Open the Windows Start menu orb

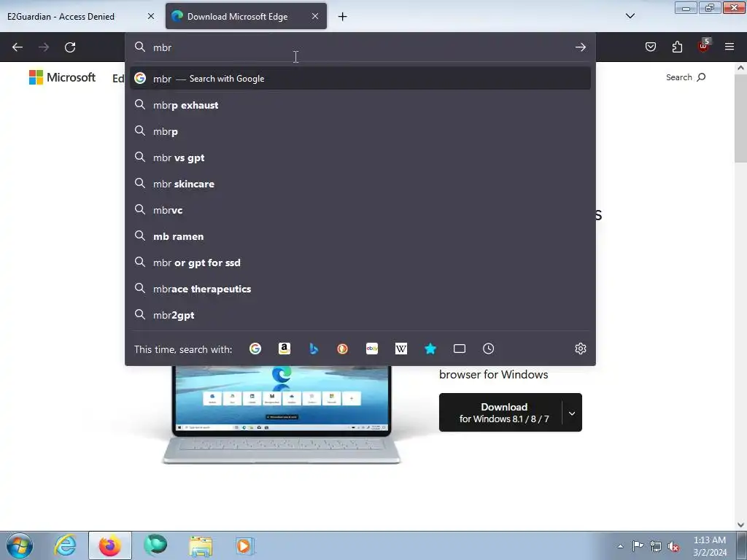(20, 545)
